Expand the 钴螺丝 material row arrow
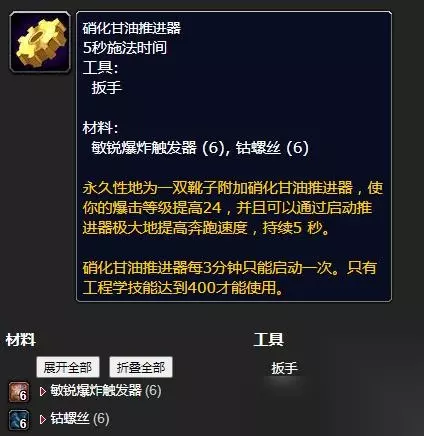Viewport: 424px width, 436px height. (42, 419)
